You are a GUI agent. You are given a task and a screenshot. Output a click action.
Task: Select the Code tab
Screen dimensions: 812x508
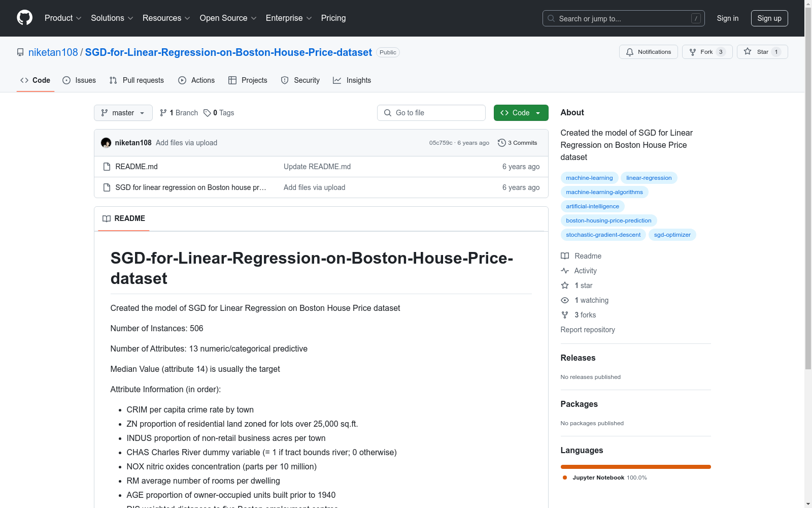[36, 80]
